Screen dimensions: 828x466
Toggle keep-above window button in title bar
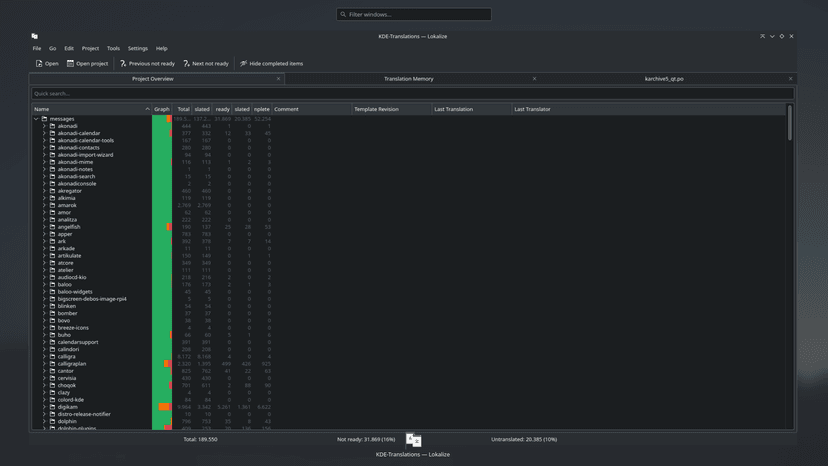(762, 36)
